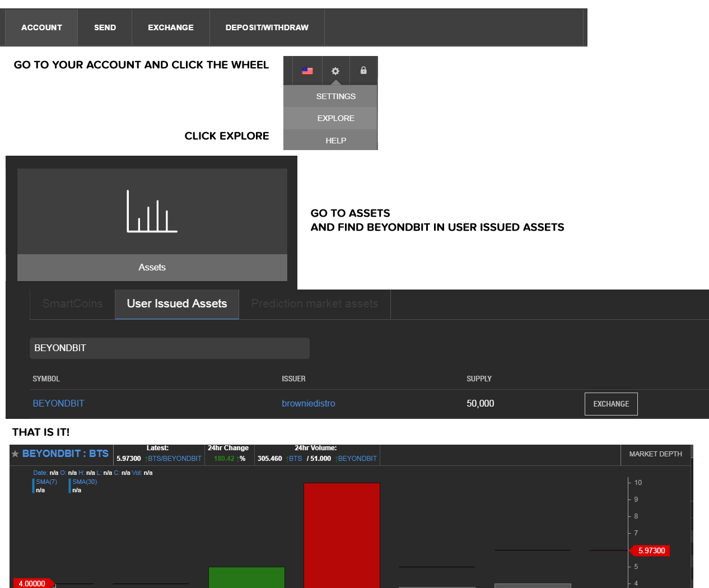Click the padlock icon to lock the wallet
709x588 pixels.
(x=363, y=71)
